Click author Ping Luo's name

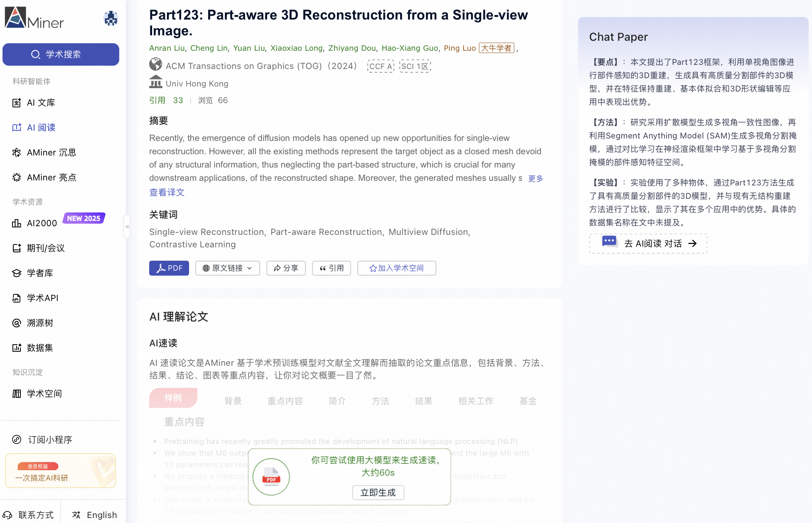pyautogui.click(x=459, y=48)
